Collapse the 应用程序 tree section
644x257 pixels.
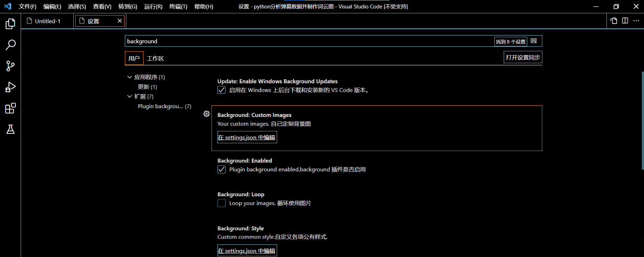(129, 77)
